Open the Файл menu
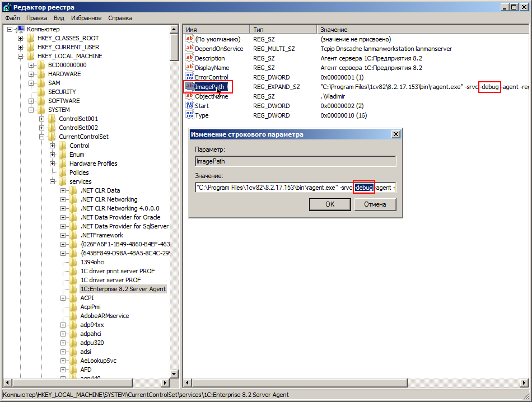Image resolution: width=532 pixels, height=402 pixels. pyautogui.click(x=12, y=18)
